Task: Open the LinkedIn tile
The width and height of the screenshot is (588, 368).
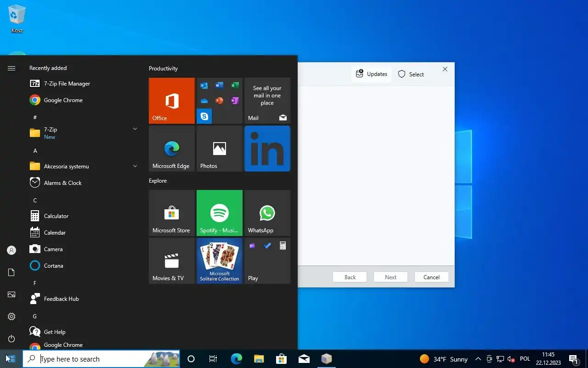Action: (x=267, y=149)
